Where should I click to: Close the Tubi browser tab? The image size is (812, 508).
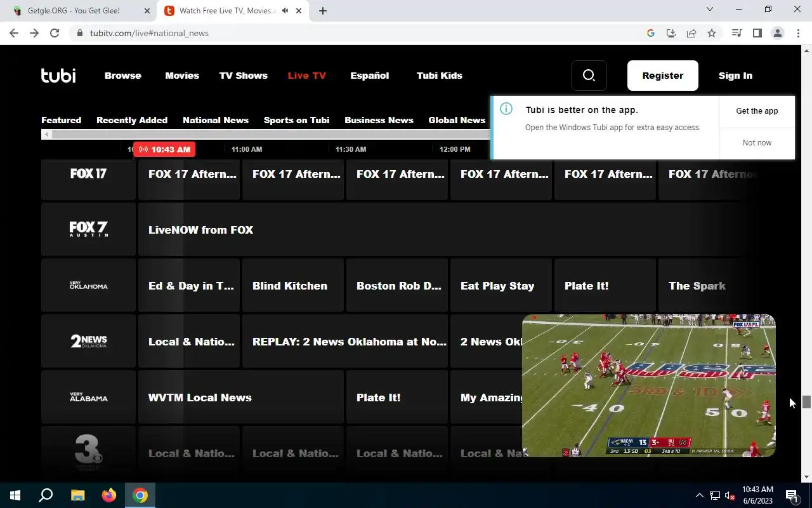299,11
